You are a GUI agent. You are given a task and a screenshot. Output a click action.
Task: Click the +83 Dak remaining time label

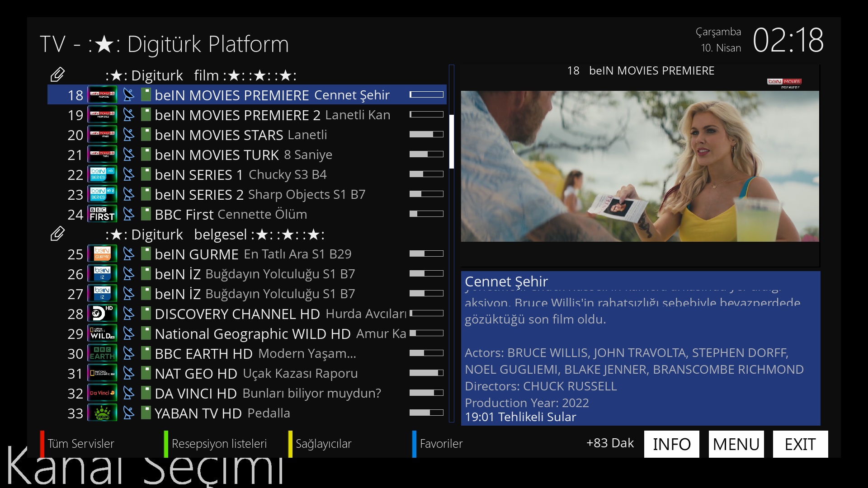point(610,443)
